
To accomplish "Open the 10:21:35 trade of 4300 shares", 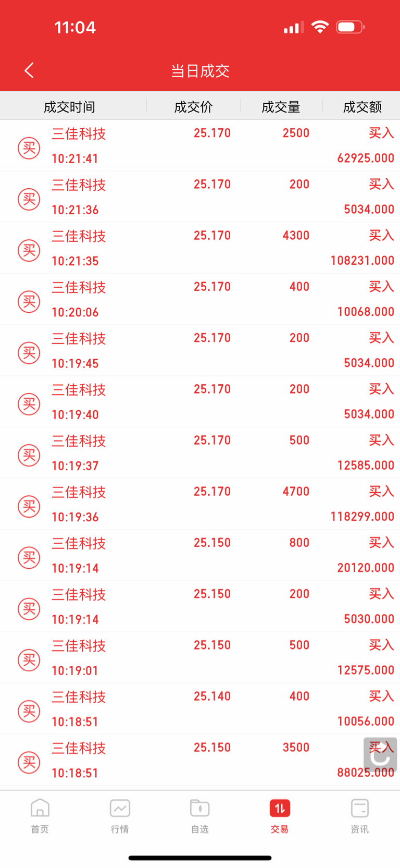I will (x=208, y=249).
